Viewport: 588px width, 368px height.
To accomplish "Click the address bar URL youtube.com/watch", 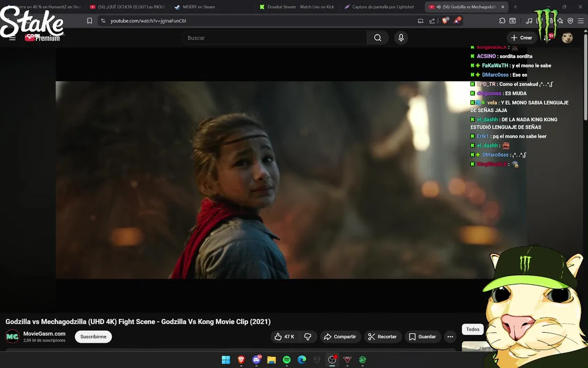I will pos(148,21).
